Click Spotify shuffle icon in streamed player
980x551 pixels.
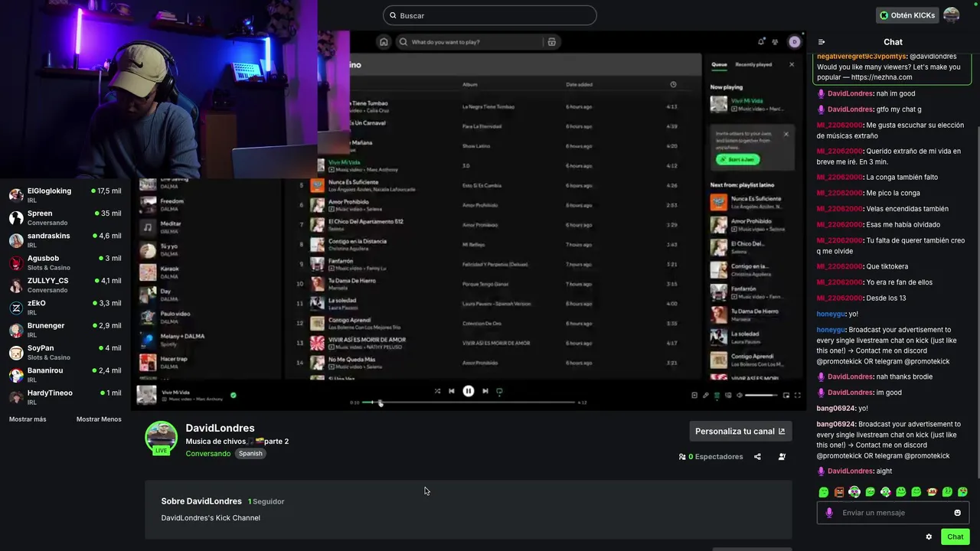pyautogui.click(x=437, y=391)
